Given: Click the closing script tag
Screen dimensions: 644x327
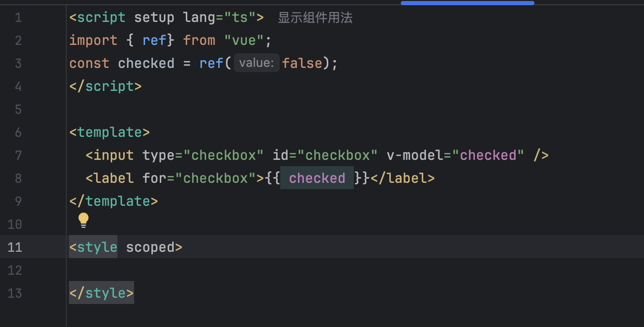Looking at the screenshot, I should (105, 86).
